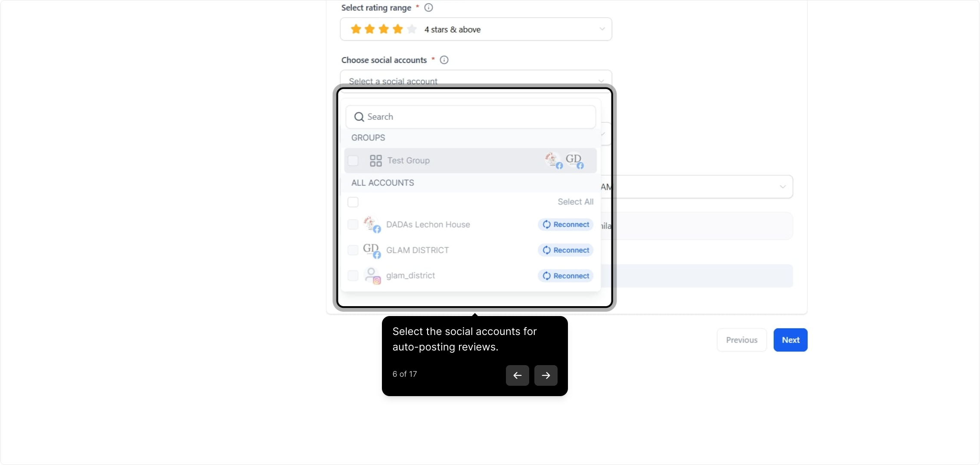Click the info icon beside Choose social accounts

click(x=444, y=60)
